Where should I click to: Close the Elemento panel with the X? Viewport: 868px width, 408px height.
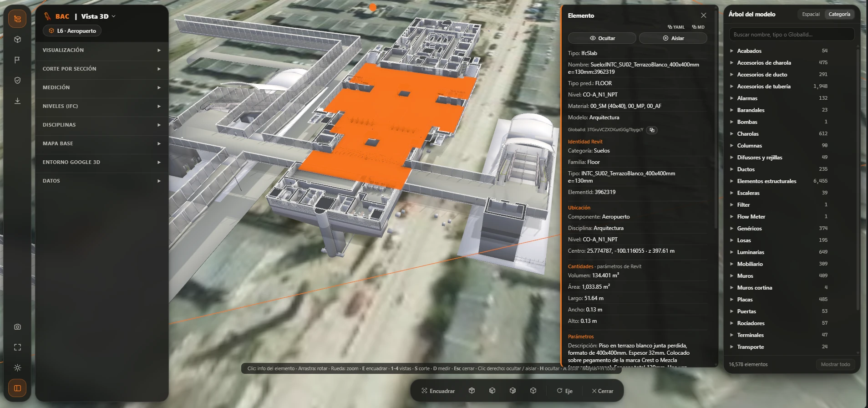pyautogui.click(x=704, y=15)
